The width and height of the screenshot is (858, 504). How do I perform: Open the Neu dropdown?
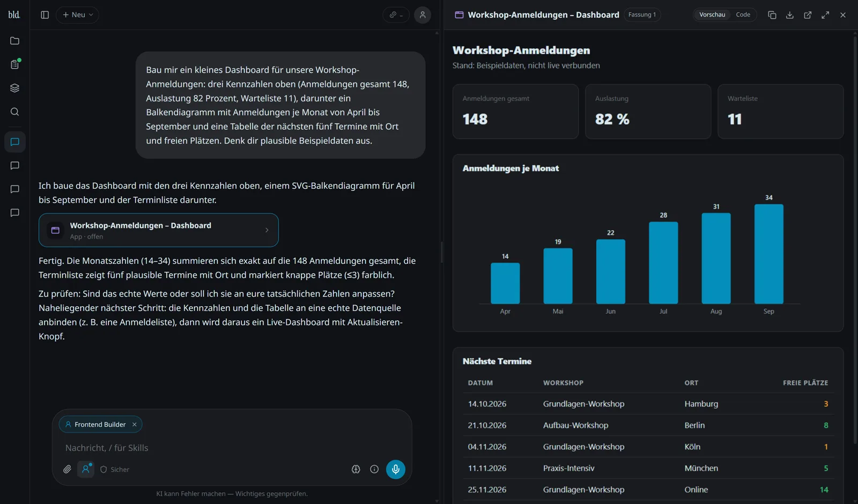click(78, 15)
